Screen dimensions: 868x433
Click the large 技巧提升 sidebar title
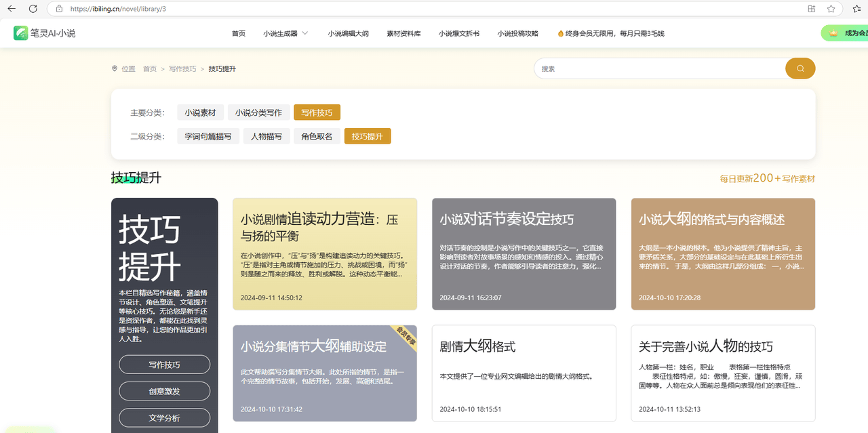click(150, 248)
